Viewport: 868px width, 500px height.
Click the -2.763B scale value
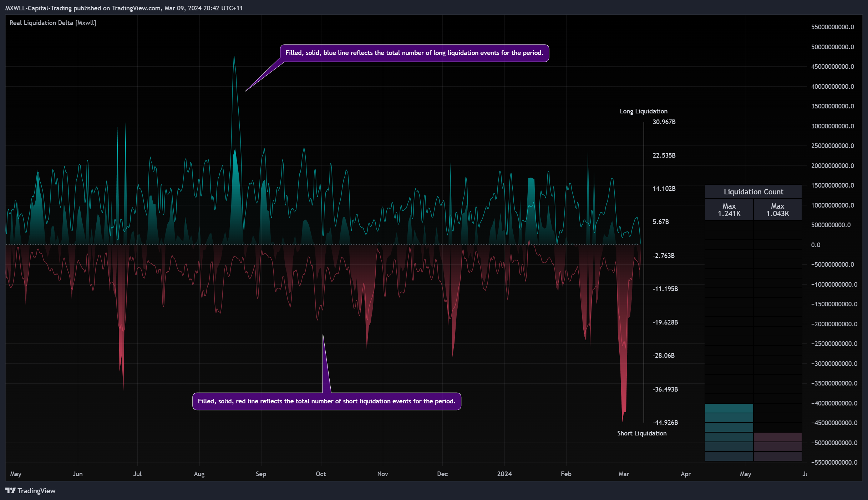[x=664, y=256]
